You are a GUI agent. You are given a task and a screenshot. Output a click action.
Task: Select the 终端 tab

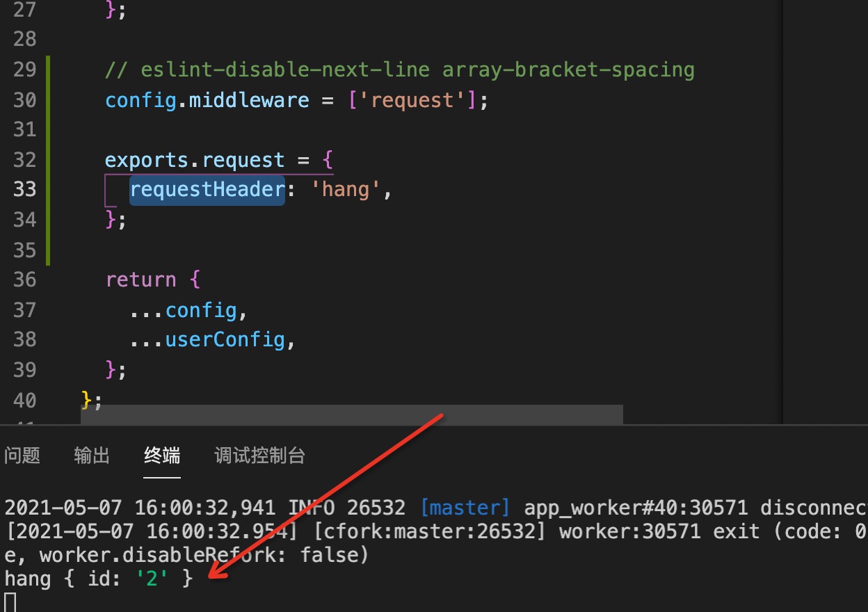click(162, 456)
